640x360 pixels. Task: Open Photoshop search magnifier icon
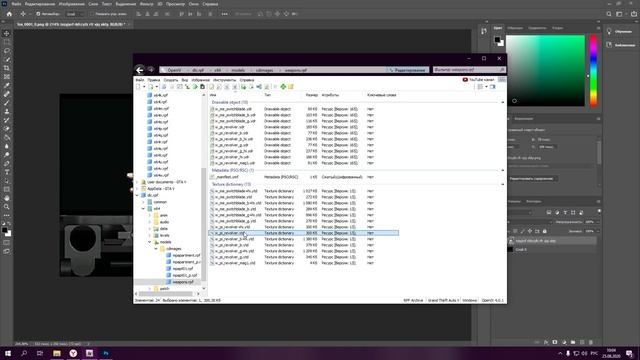(x=609, y=14)
